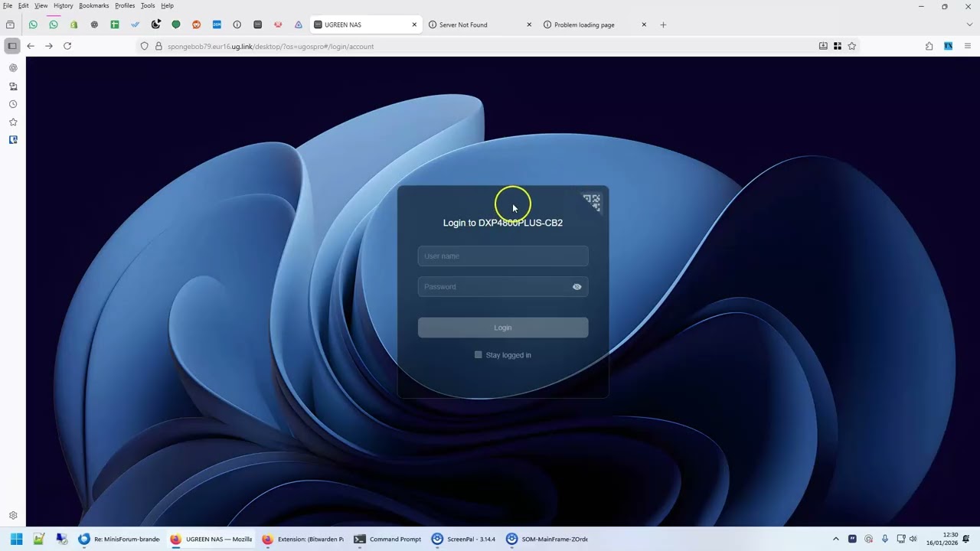The width and height of the screenshot is (980, 551).
Task: Open the Profiles menu
Action: [125, 5]
